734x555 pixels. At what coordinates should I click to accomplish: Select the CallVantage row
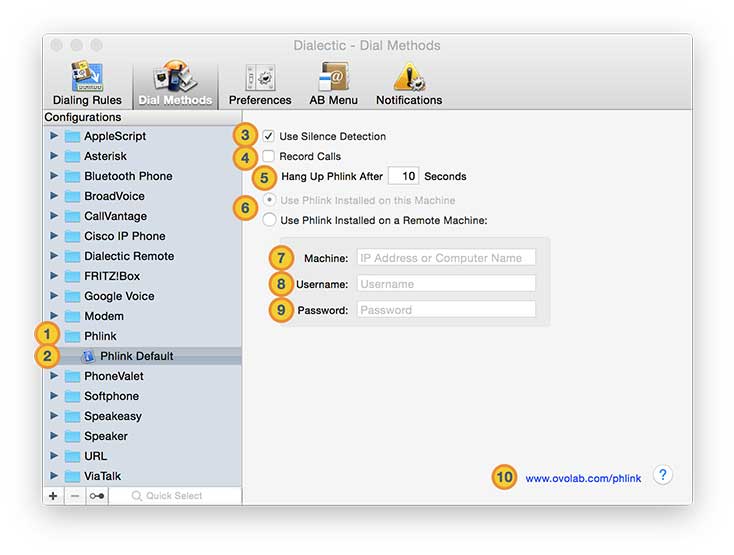pyautogui.click(x=142, y=216)
